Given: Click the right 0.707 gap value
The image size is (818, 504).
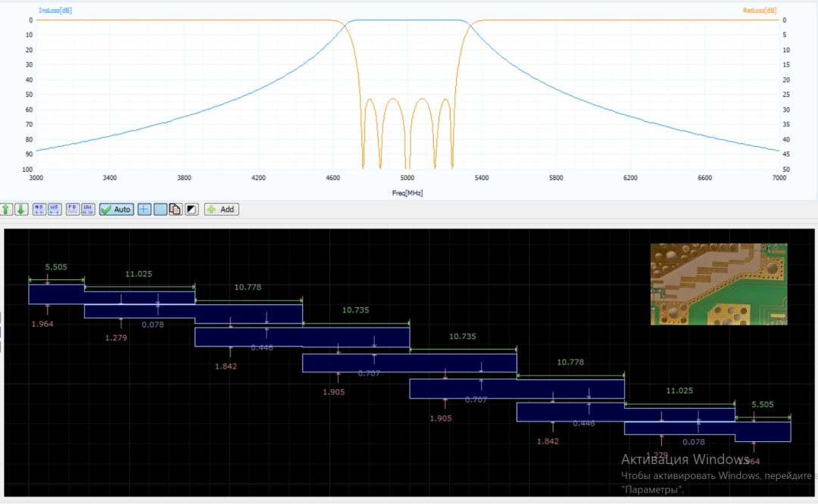Looking at the screenshot, I should [476, 400].
